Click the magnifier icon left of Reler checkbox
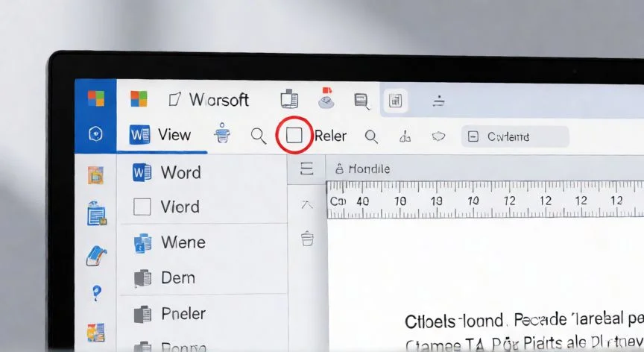Image resolution: width=644 pixels, height=352 pixels. tap(259, 136)
